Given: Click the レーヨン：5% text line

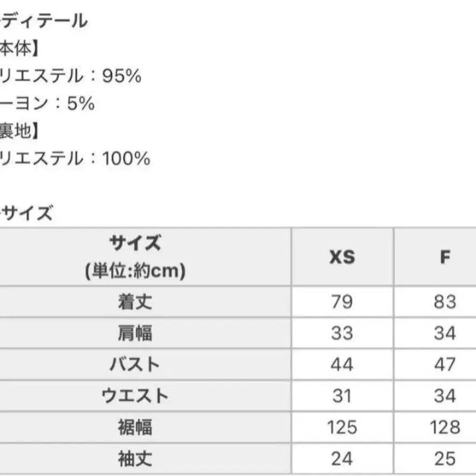Looking at the screenshot, I should pyautogui.click(x=47, y=103).
